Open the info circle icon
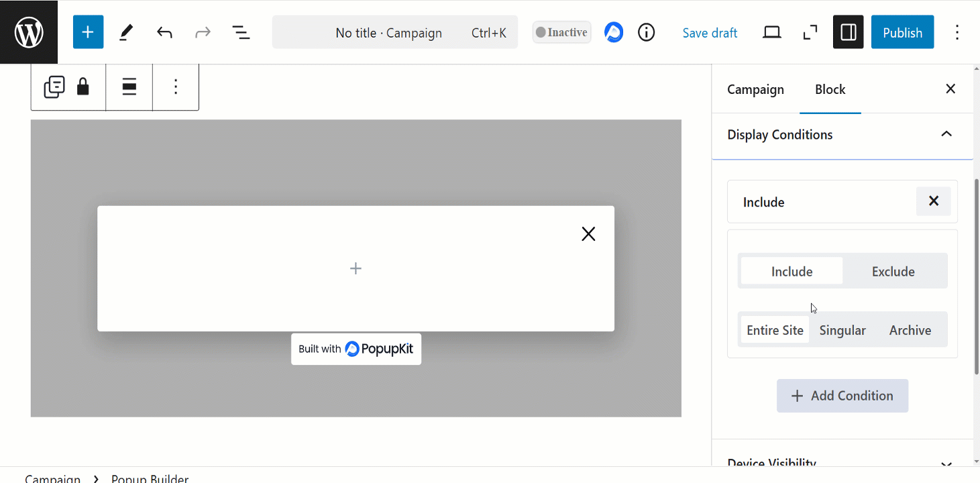 click(x=646, y=32)
